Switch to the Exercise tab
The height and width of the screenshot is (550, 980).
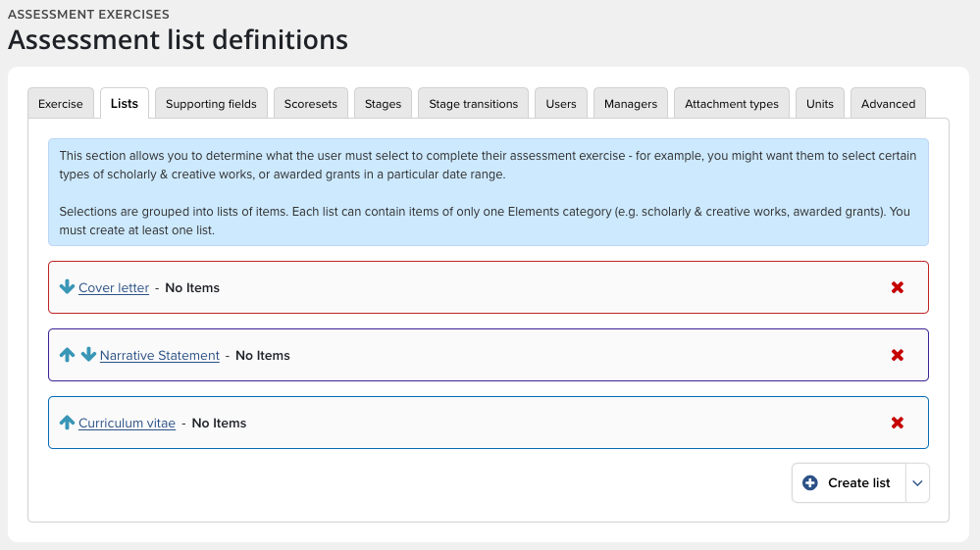[62, 104]
